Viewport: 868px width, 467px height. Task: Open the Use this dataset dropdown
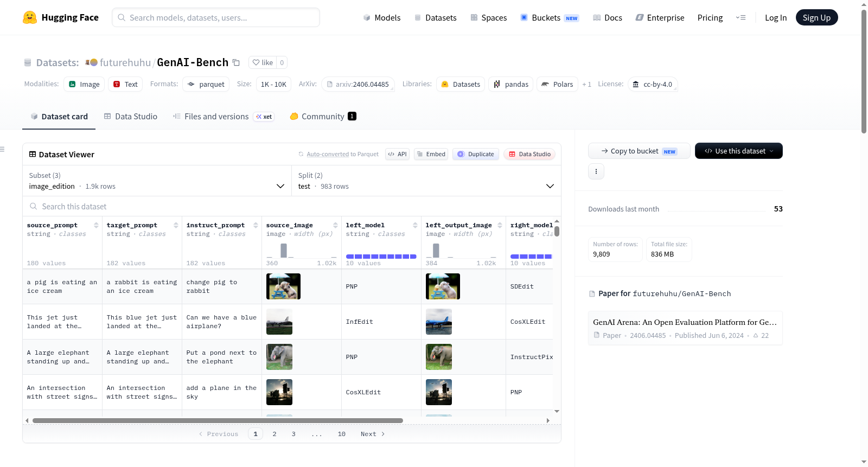pos(738,151)
